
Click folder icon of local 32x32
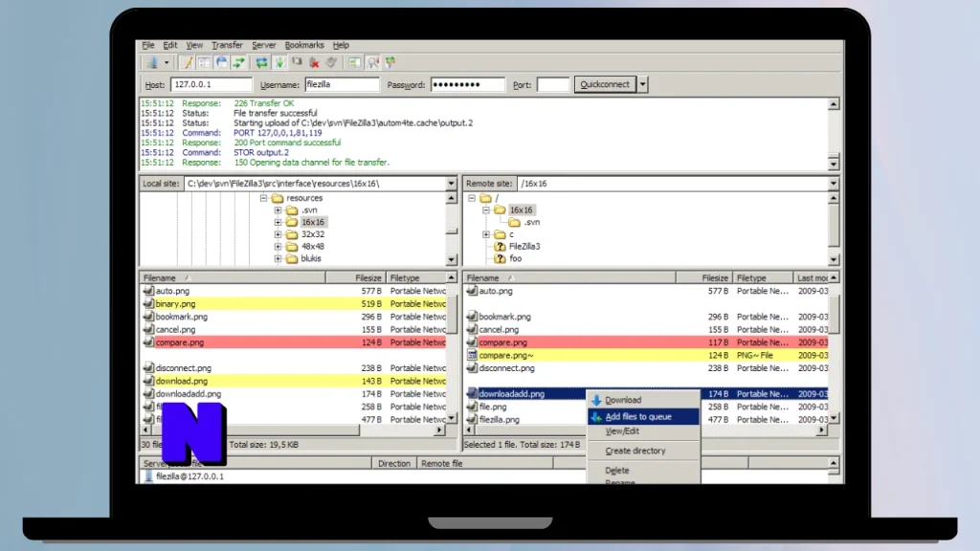[x=292, y=234]
